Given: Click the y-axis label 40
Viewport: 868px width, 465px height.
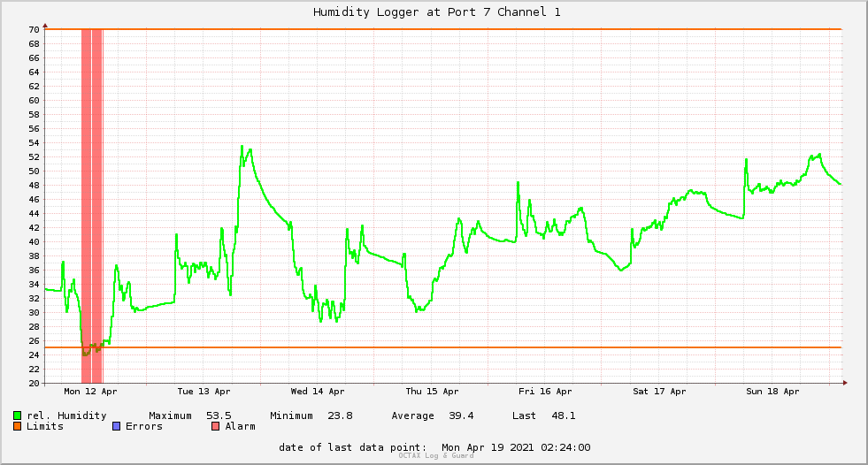Looking at the screenshot, I should pyautogui.click(x=34, y=241).
